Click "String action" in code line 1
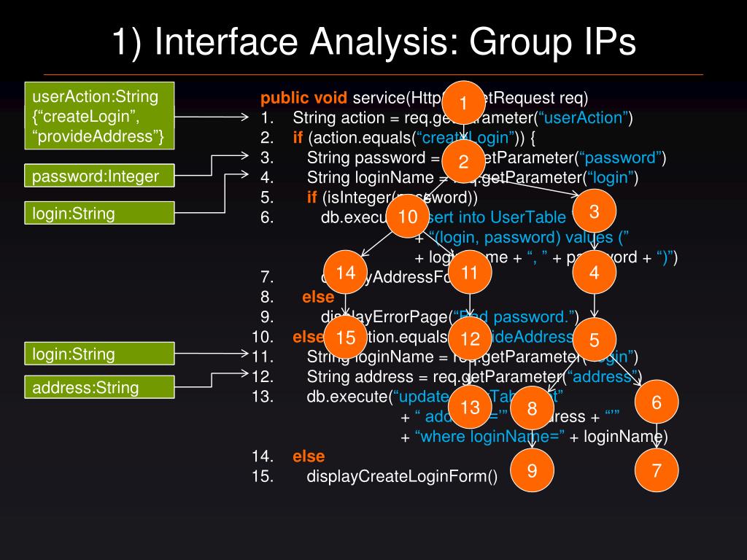Image resolution: width=747 pixels, height=560 pixels. (338, 117)
